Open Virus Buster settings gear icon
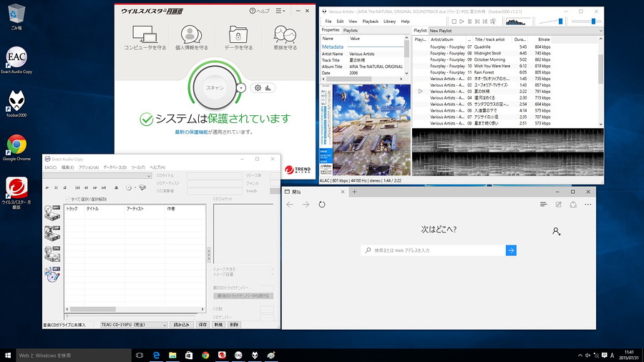Screen dimensions: 644x362 click(258, 88)
